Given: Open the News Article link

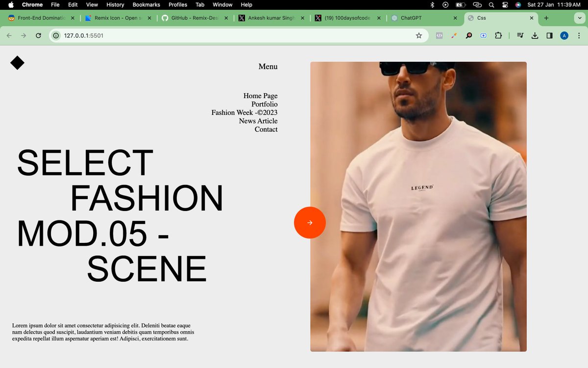Looking at the screenshot, I should click(258, 121).
